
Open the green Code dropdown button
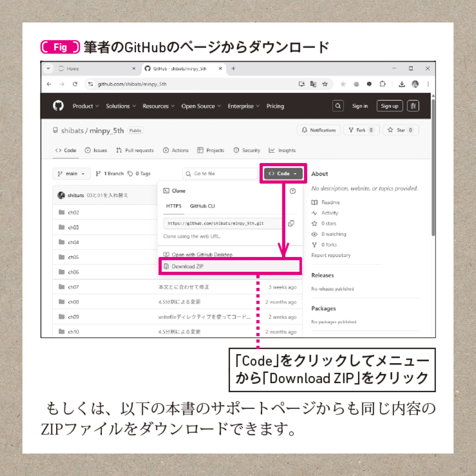click(283, 173)
